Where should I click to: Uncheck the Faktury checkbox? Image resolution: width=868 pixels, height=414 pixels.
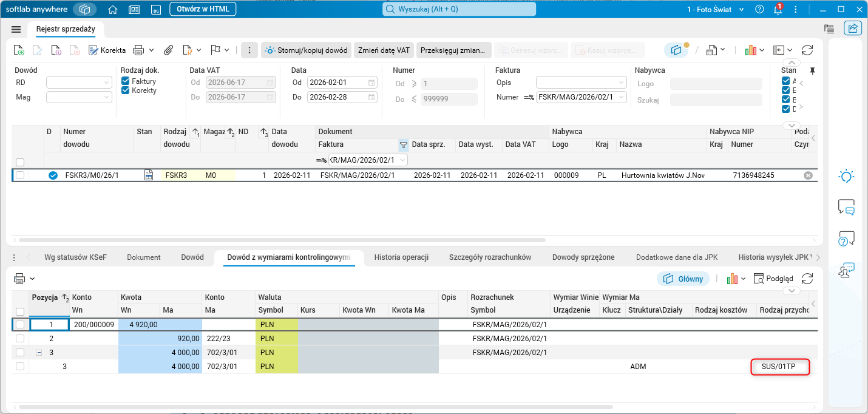pyautogui.click(x=125, y=81)
